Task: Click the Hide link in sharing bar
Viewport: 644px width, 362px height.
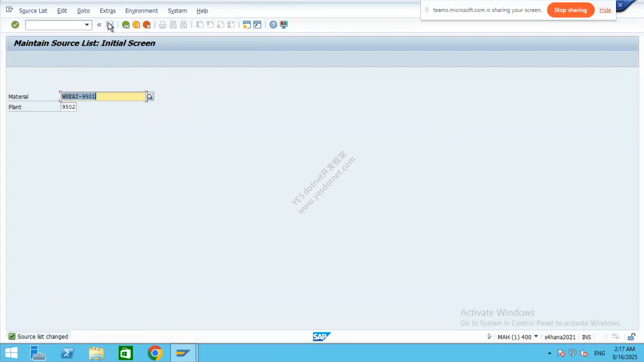Action: tap(605, 10)
